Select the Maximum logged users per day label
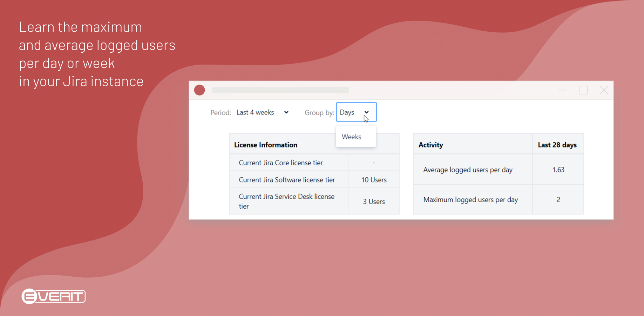 pos(470,199)
